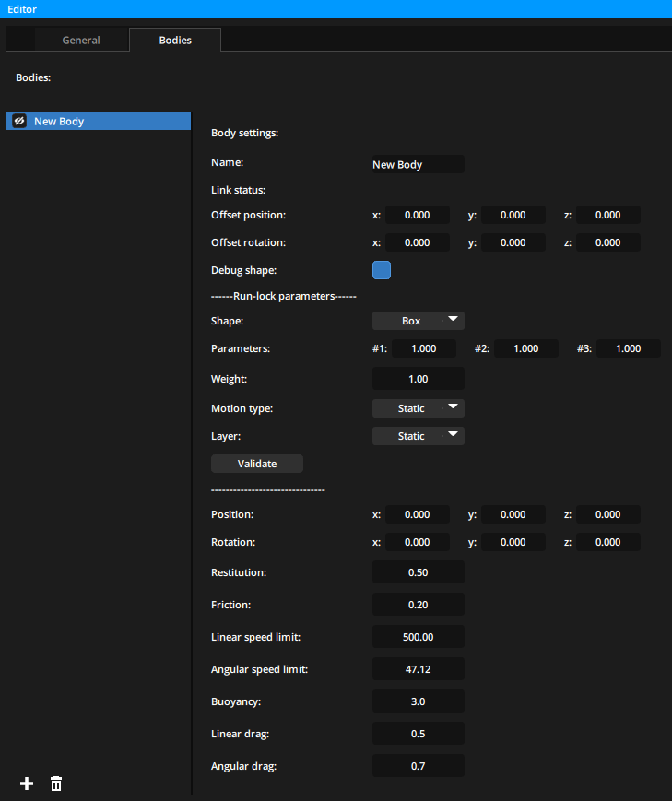Click the Restitution field showing 0.50

point(418,571)
